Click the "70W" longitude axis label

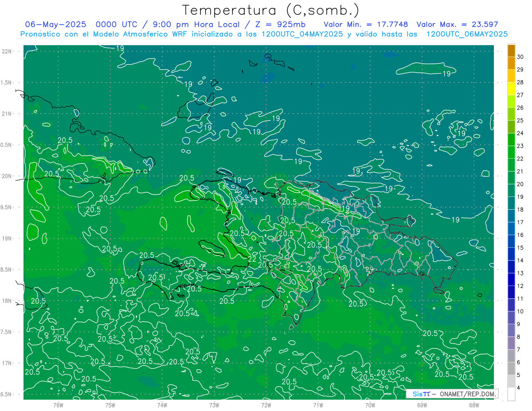pyautogui.click(x=370, y=405)
